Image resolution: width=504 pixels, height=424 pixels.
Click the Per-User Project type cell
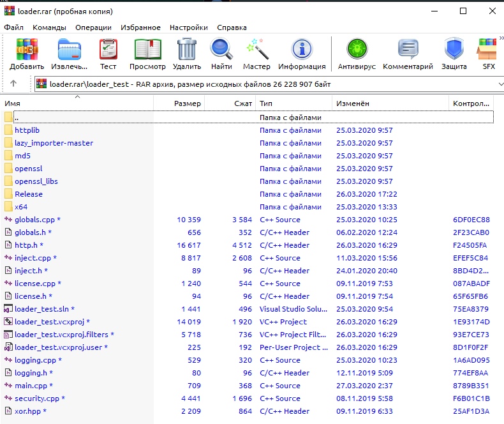tap(293, 347)
